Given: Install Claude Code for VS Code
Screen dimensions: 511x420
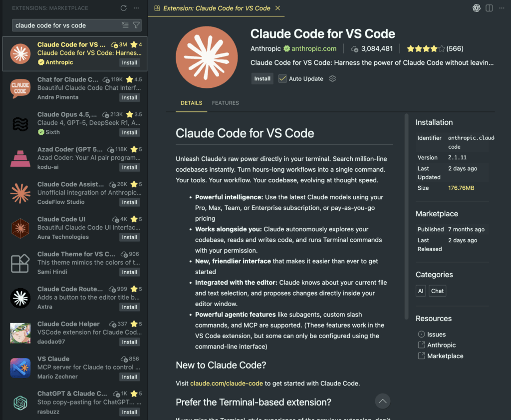Looking at the screenshot, I should click(x=262, y=78).
